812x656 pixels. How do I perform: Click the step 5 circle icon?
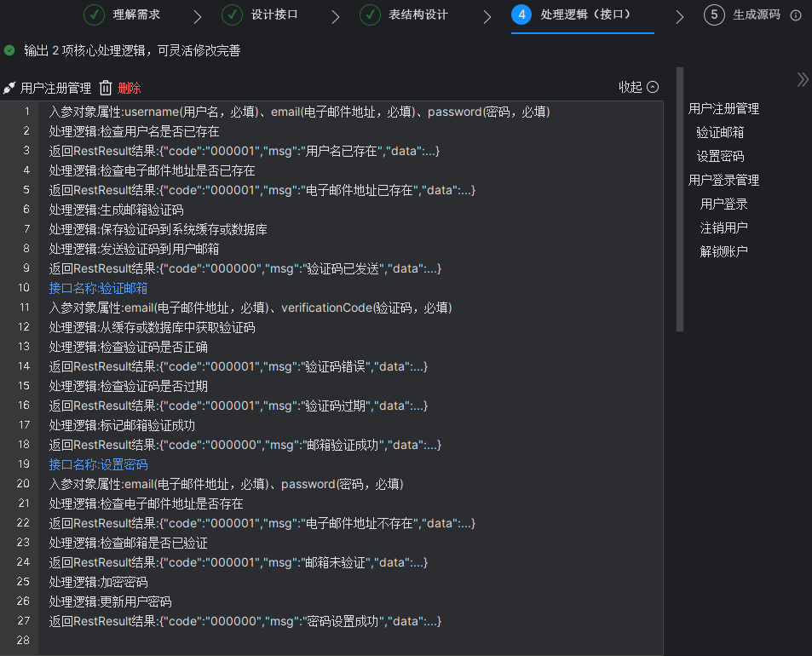pos(714,14)
